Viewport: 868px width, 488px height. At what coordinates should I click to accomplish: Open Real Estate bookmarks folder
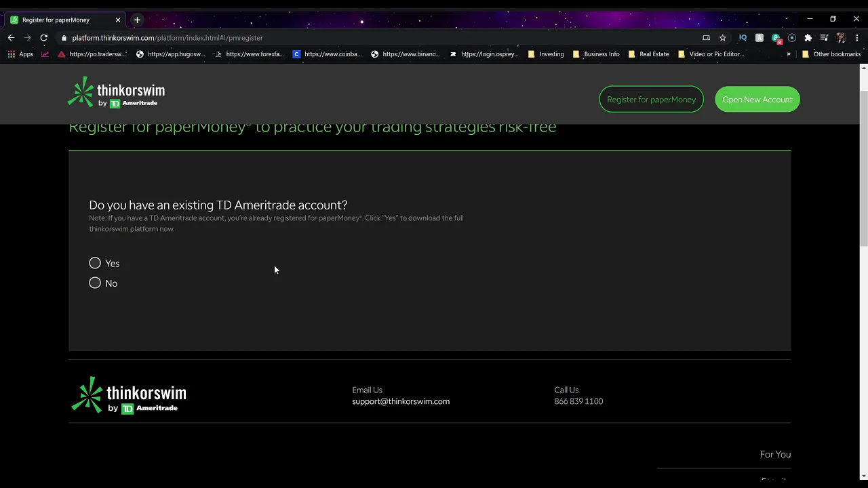click(649, 54)
